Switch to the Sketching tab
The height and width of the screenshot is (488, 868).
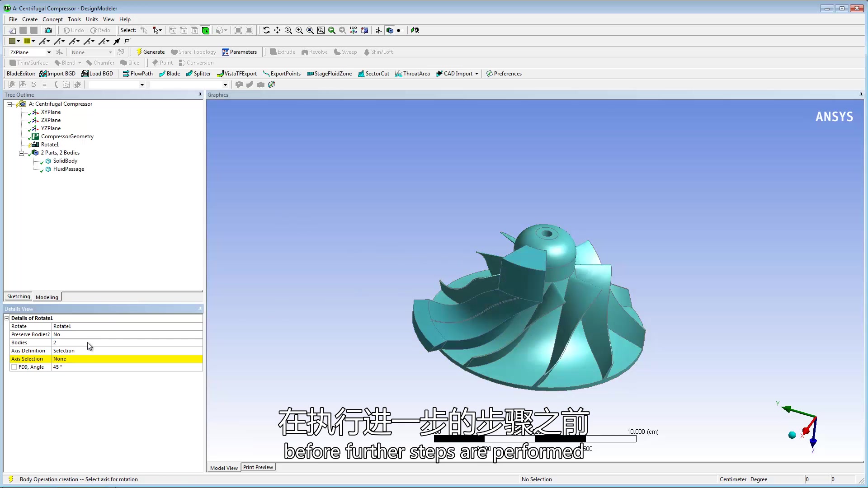point(18,296)
